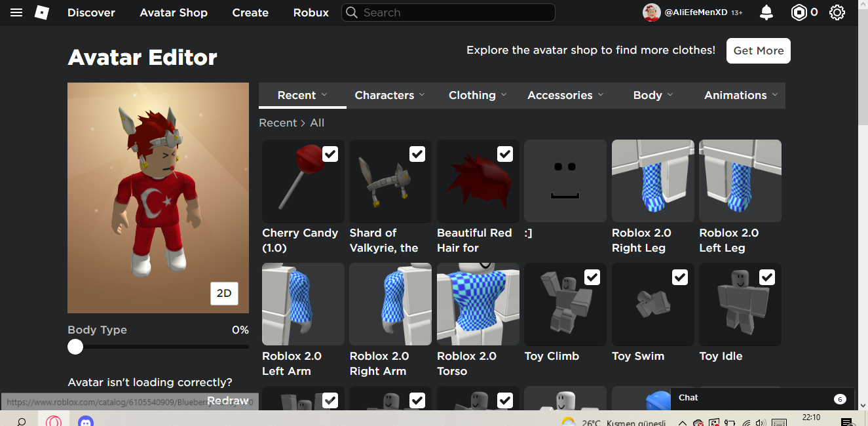Viewport: 868px width, 426px height.
Task: Click the chat unread count badge 6
Action: (x=840, y=398)
